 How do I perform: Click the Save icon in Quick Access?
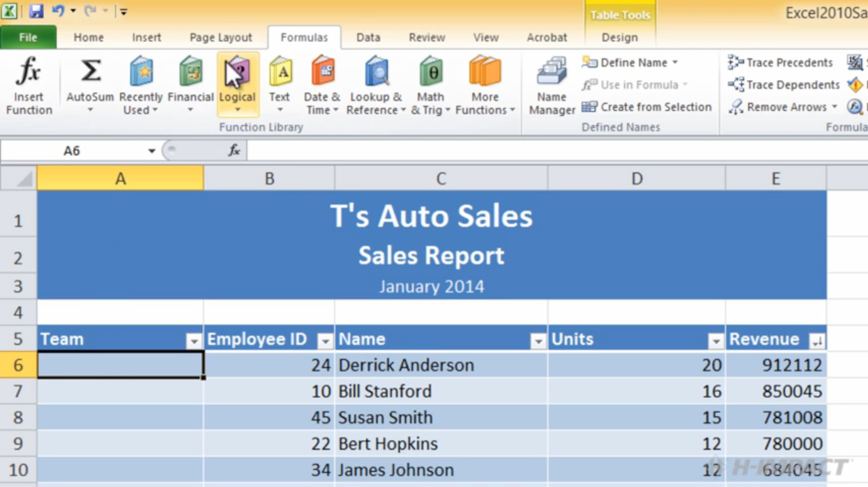pos(36,11)
